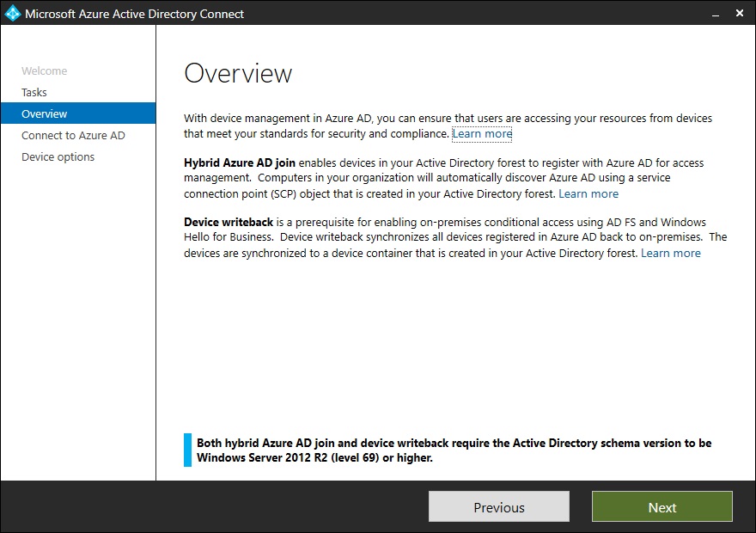Click the Overview page heading
This screenshot has width=756, height=533.
(x=238, y=73)
